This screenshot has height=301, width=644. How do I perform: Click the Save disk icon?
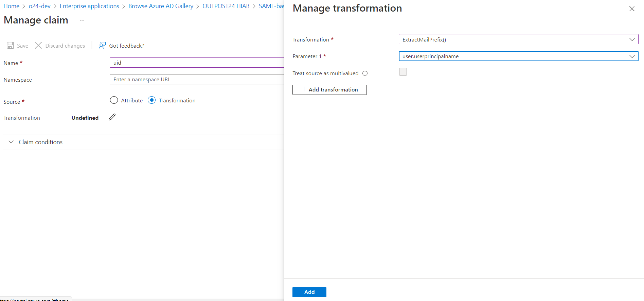point(10,46)
